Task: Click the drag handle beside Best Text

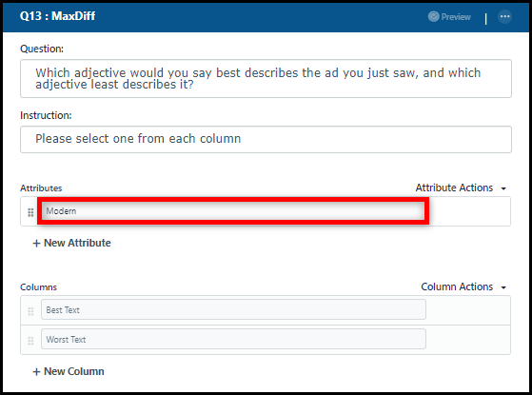Action: (x=30, y=311)
